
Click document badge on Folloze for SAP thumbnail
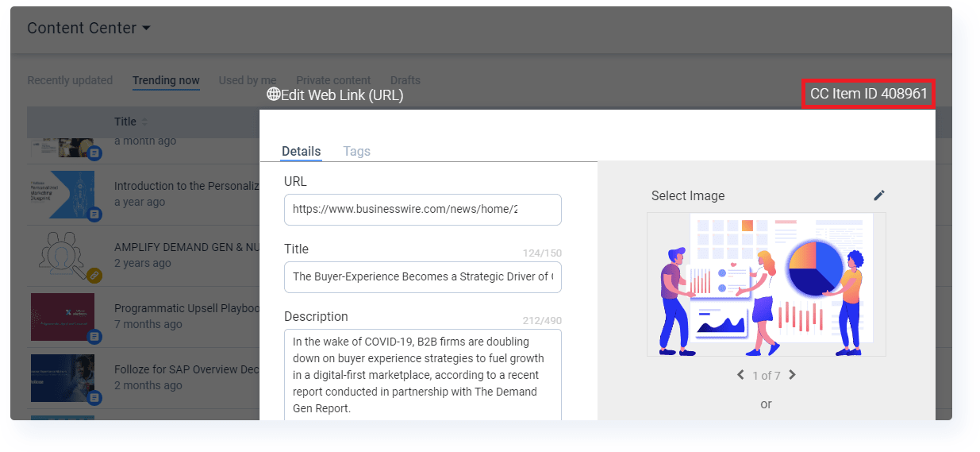pos(94,397)
